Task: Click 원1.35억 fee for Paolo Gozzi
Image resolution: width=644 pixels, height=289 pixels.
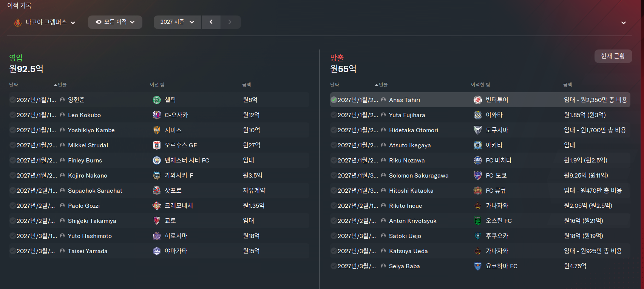Action: 254,206
